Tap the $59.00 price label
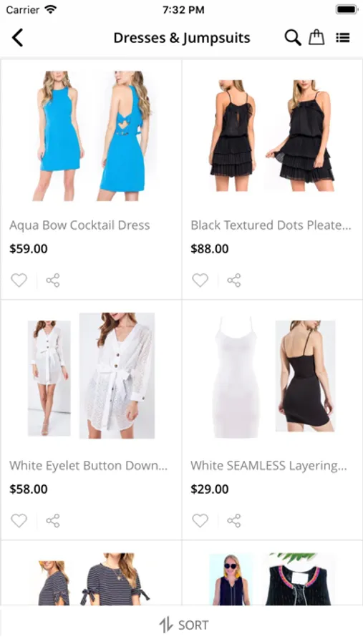This screenshot has width=363, height=644. tap(29, 248)
